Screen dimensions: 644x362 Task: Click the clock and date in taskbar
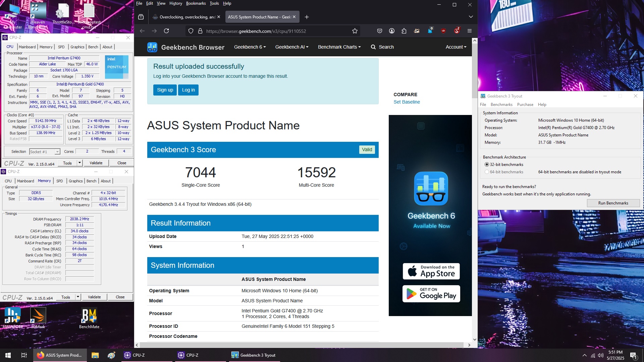click(x=615, y=355)
